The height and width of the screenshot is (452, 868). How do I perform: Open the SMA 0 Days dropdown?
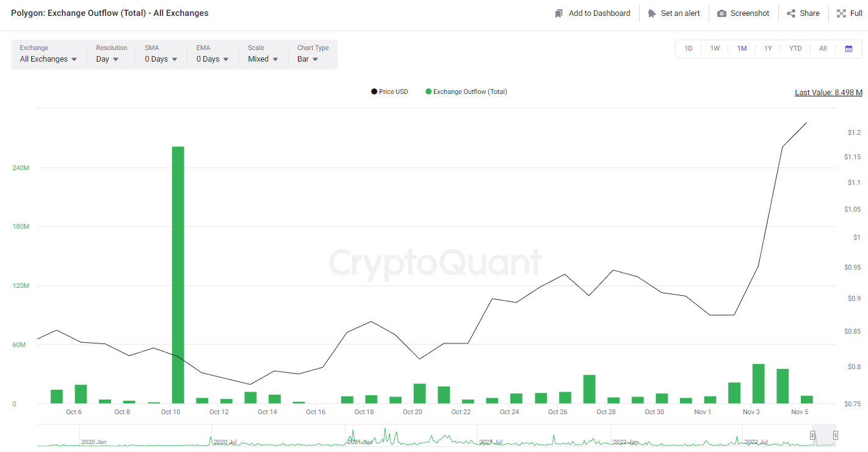click(x=161, y=59)
